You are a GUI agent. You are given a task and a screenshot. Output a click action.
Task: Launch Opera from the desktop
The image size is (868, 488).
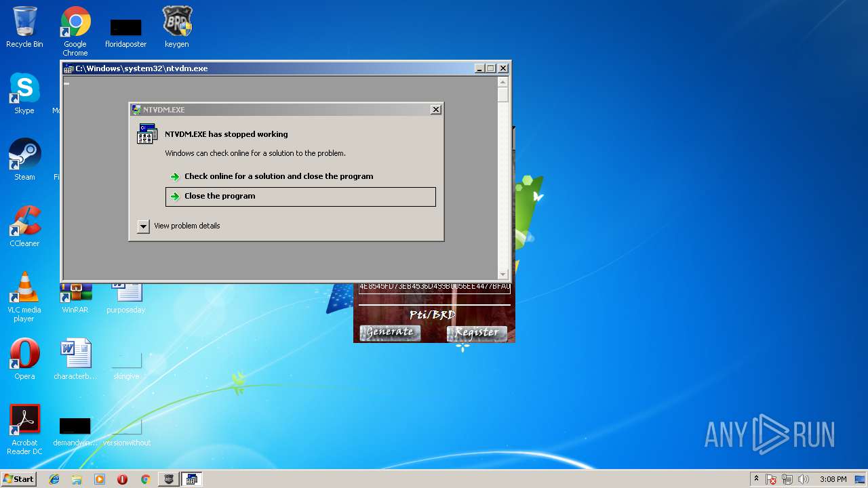click(x=24, y=359)
